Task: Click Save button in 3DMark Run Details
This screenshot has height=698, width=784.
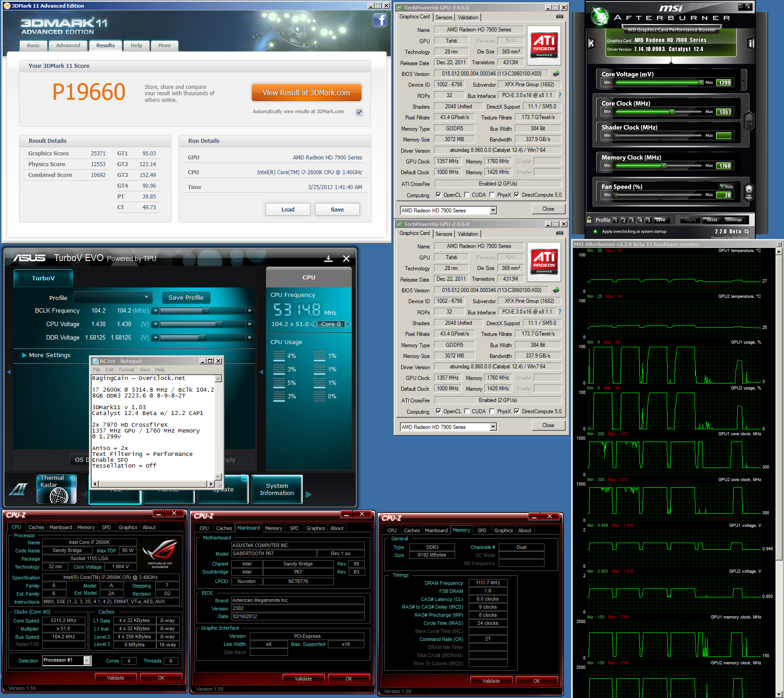Action: 337,209
